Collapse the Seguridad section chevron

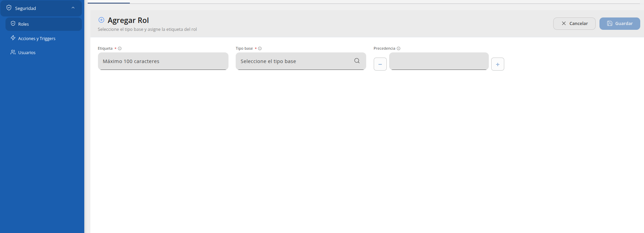73,8
